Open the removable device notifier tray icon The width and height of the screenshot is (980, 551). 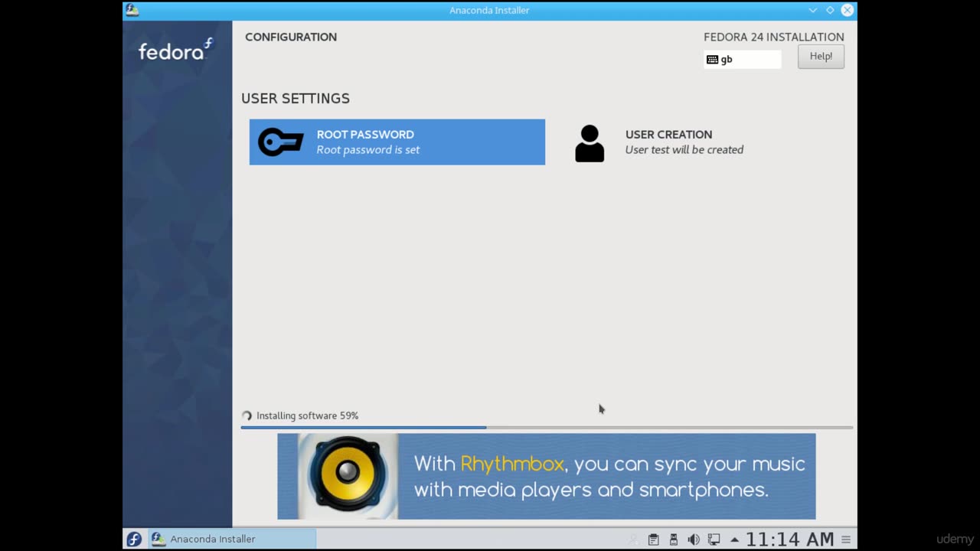[673, 540]
